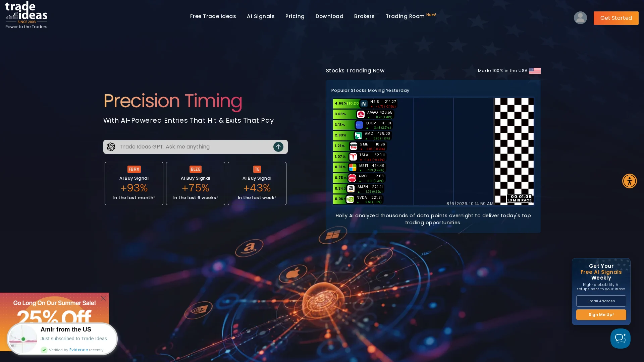This screenshot has width=644, height=362.
Task: Click the "Free AI Signals" signup heading
Action: pyautogui.click(x=601, y=272)
